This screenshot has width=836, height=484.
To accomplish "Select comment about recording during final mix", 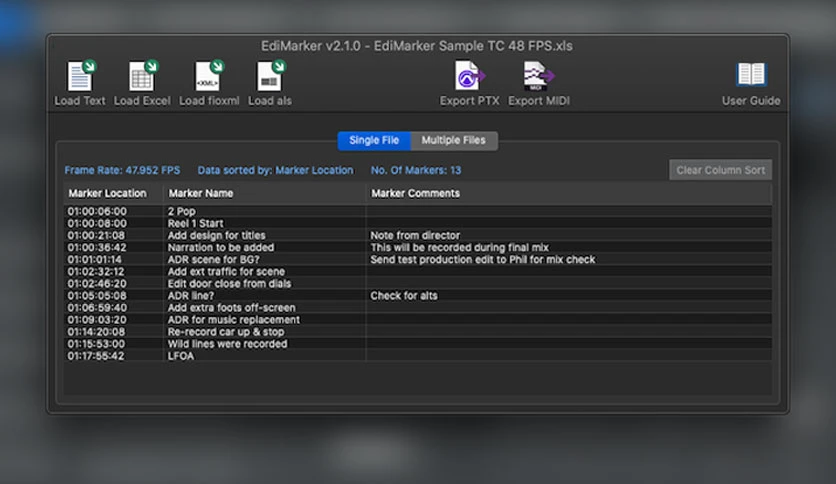I will pos(460,247).
